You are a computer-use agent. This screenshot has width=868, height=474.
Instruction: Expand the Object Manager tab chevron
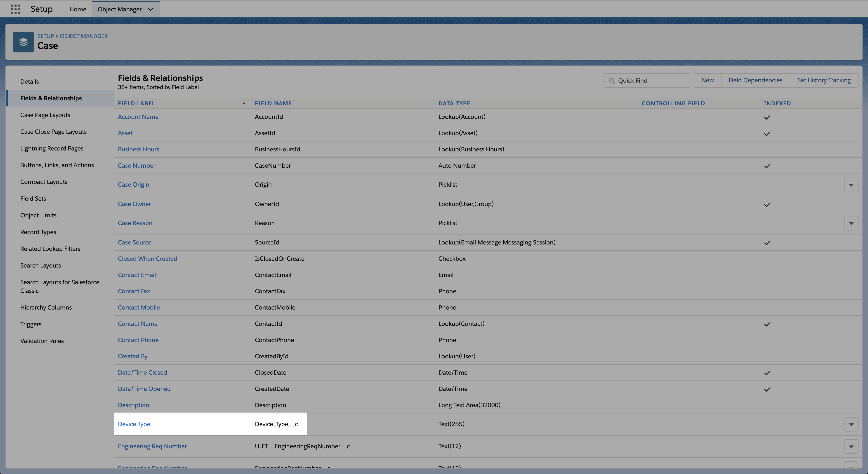click(151, 9)
